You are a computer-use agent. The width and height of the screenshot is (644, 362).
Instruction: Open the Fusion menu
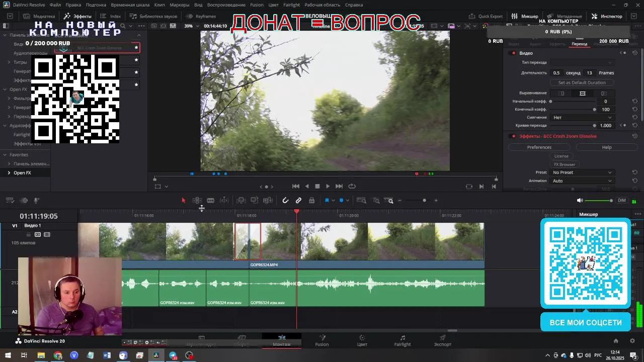pyautogui.click(x=257, y=5)
